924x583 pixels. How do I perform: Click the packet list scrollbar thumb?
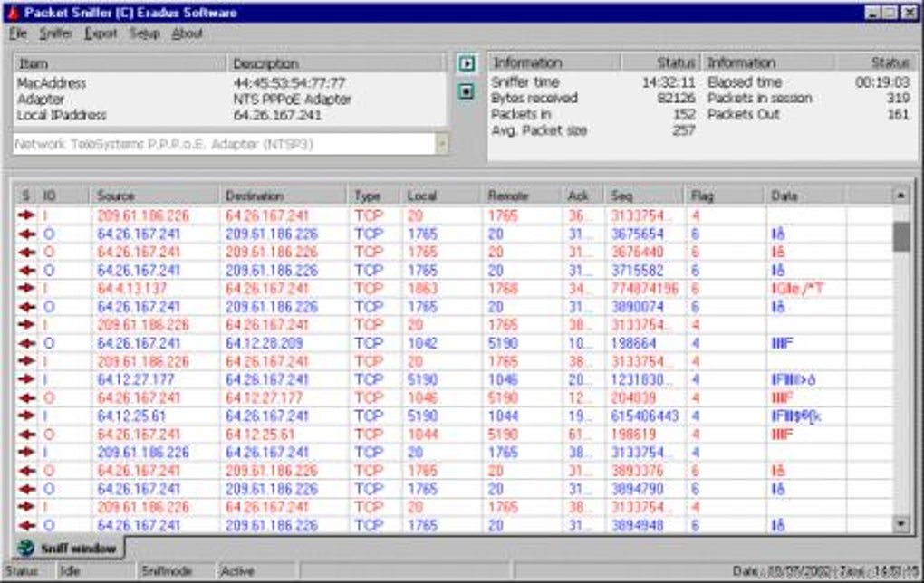(x=900, y=237)
